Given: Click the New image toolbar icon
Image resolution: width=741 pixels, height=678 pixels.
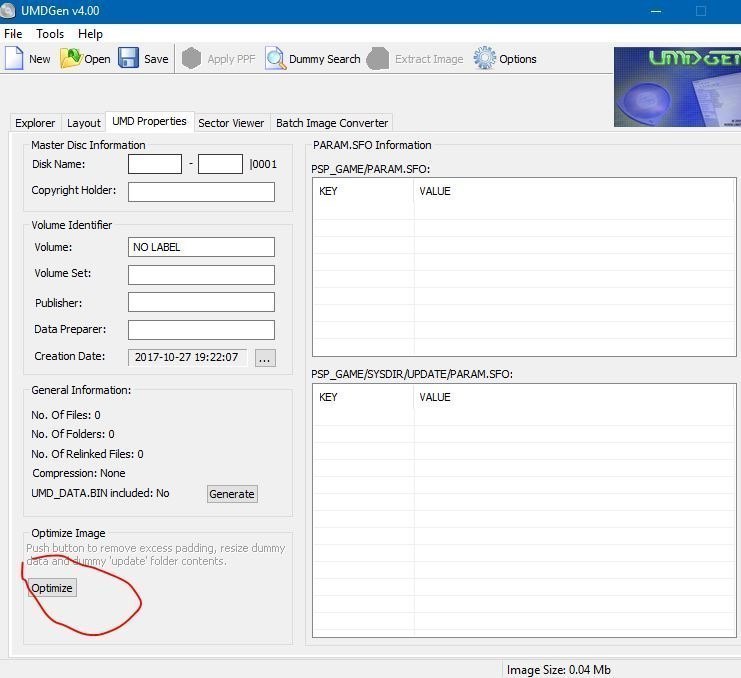Looking at the screenshot, I should pos(14,59).
